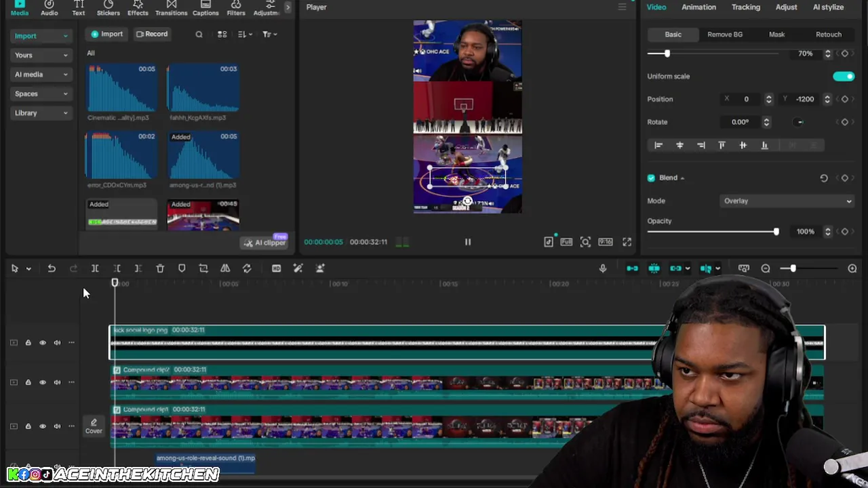Toggle main track magnet

click(632, 268)
